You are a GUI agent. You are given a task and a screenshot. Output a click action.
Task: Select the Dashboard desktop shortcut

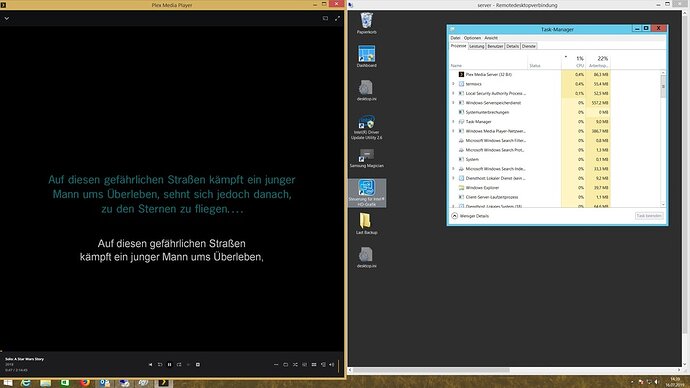(x=367, y=56)
